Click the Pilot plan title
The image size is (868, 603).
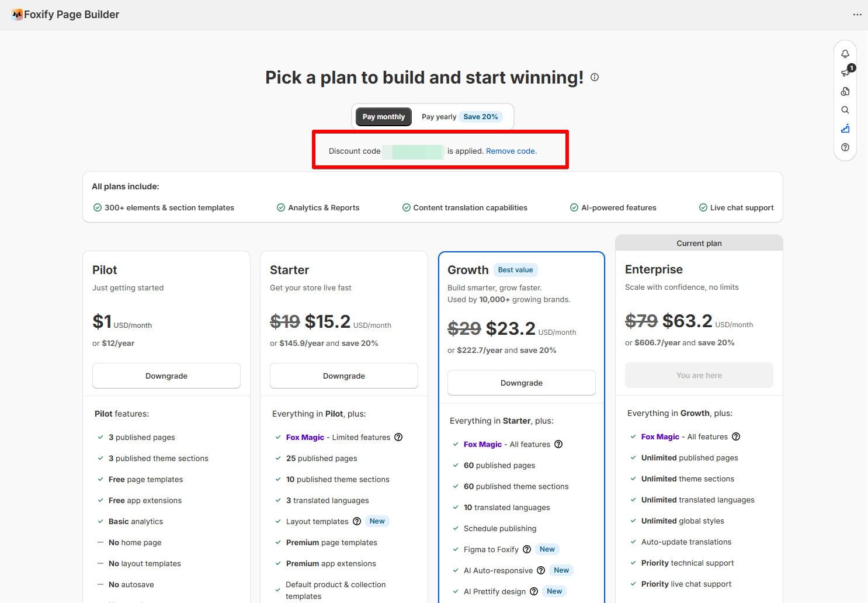[105, 270]
